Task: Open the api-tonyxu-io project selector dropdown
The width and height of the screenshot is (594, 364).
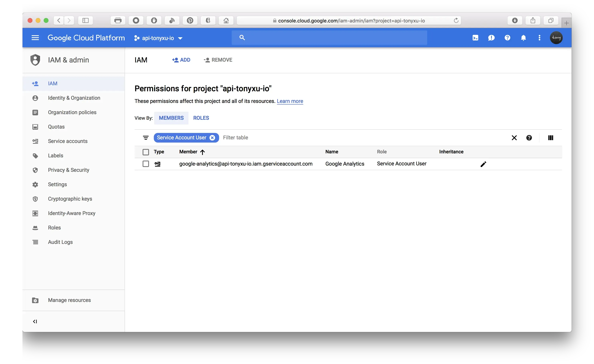Action: click(158, 38)
